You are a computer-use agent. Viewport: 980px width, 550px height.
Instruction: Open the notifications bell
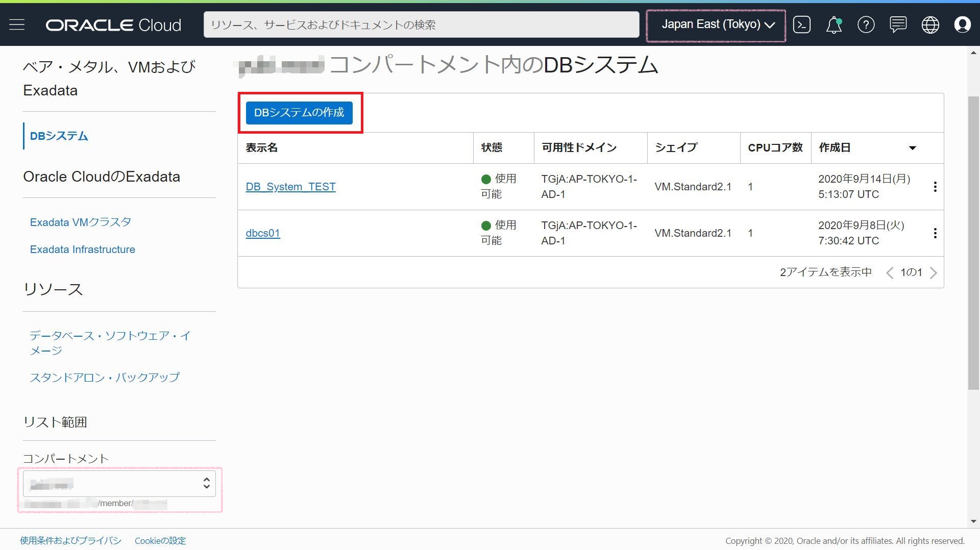click(x=833, y=24)
